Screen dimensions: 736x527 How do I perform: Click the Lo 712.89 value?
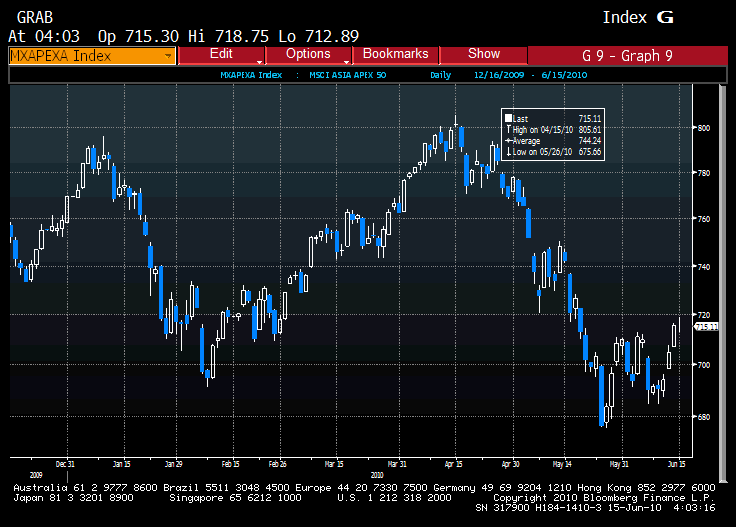319,37
